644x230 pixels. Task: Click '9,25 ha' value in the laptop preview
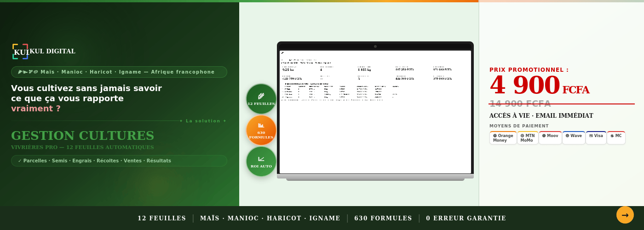tap(288, 70)
